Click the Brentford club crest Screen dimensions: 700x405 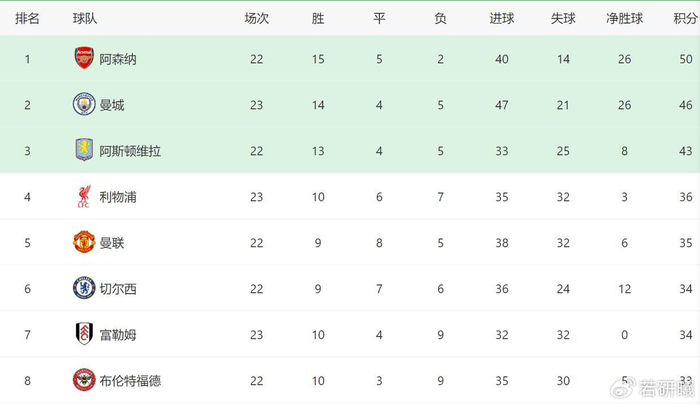click(x=84, y=380)
